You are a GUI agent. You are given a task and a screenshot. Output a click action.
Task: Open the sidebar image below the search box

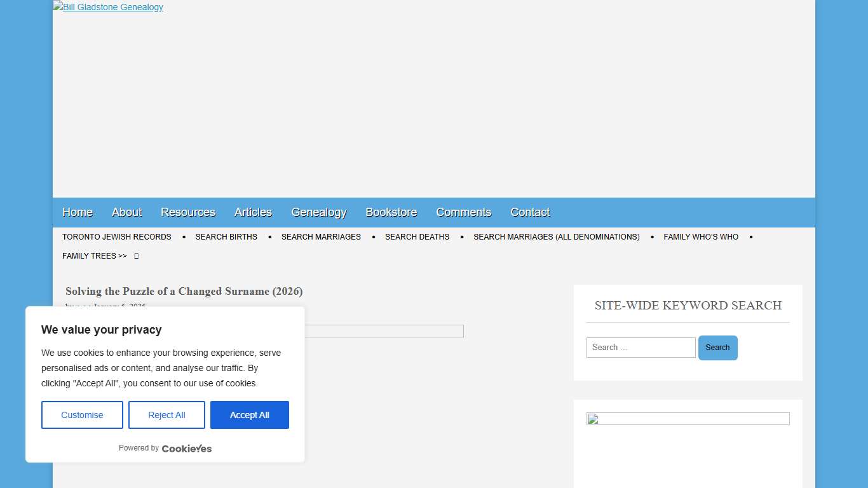pos(688,419)
